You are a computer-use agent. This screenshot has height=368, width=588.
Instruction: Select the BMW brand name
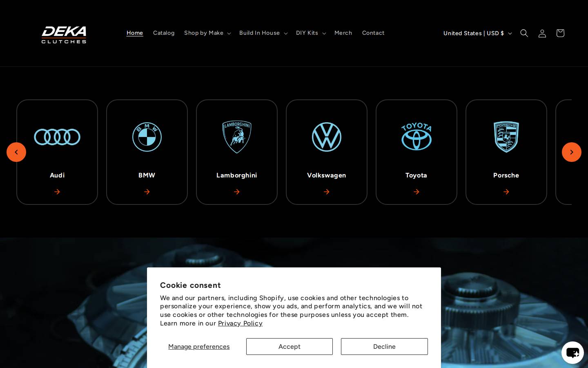(147, 175)
